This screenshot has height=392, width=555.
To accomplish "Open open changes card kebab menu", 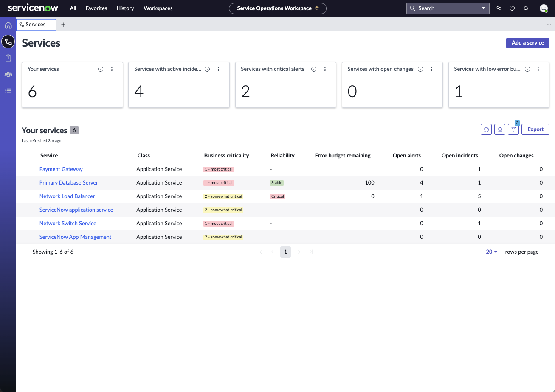I will pos(432,69).
